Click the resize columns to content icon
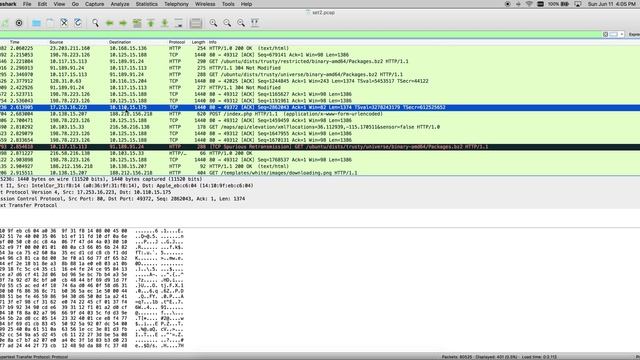640x360 pixels. pyautogui.click(x=255, y=23)
